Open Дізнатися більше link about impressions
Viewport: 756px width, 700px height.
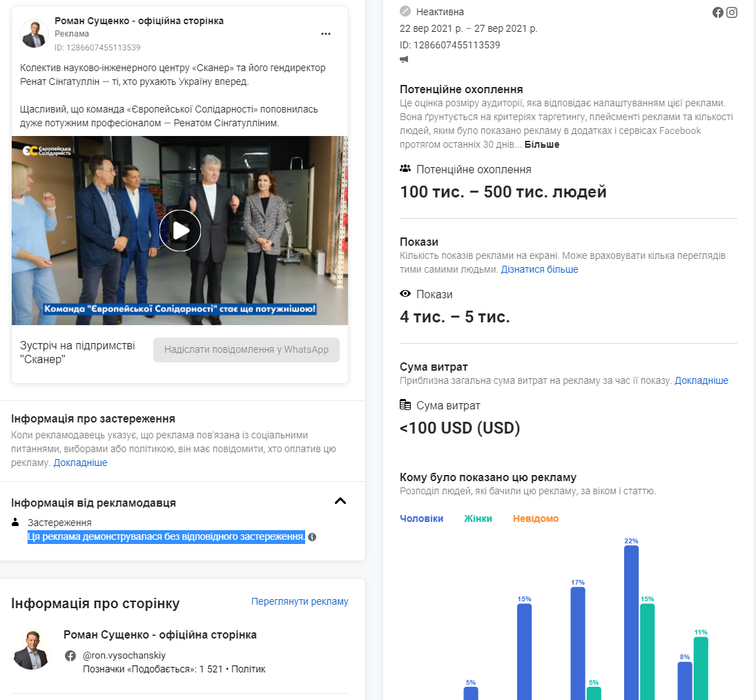pos(539,269)
